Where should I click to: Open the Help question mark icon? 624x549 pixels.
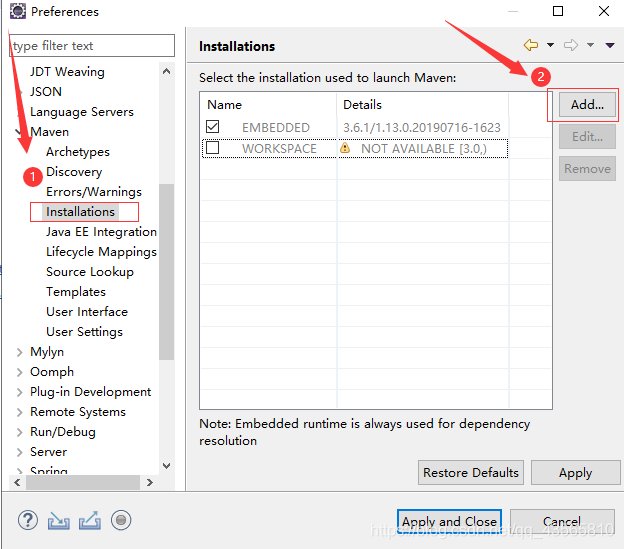tap(28, 520)
